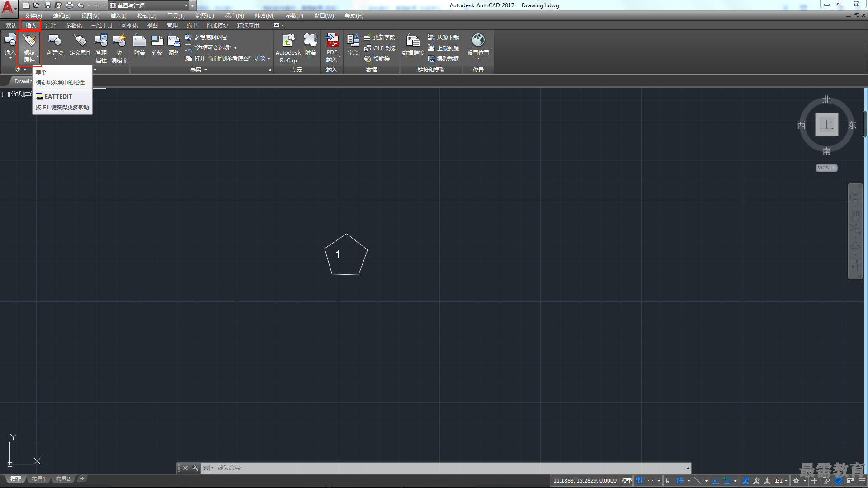Toggle isometric drafting in status bar
Viewport: 868px width, 488px height.
coord(698,481)
